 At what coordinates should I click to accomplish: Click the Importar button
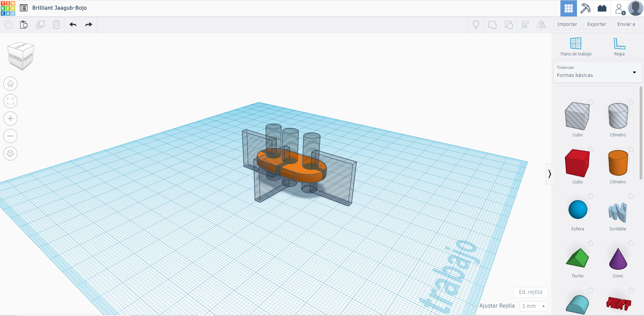tap(567, 25)
